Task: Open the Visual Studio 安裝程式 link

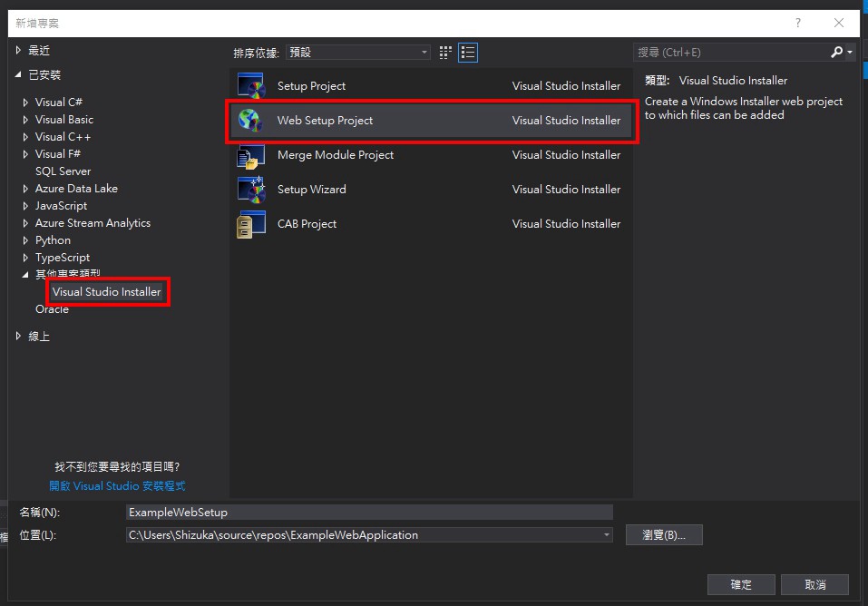Action: (118, 485)
